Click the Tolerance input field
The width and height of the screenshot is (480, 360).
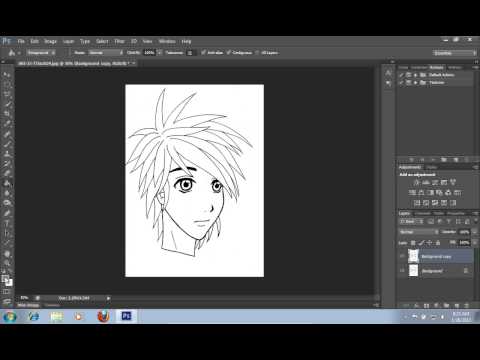(x=189, y=53)
